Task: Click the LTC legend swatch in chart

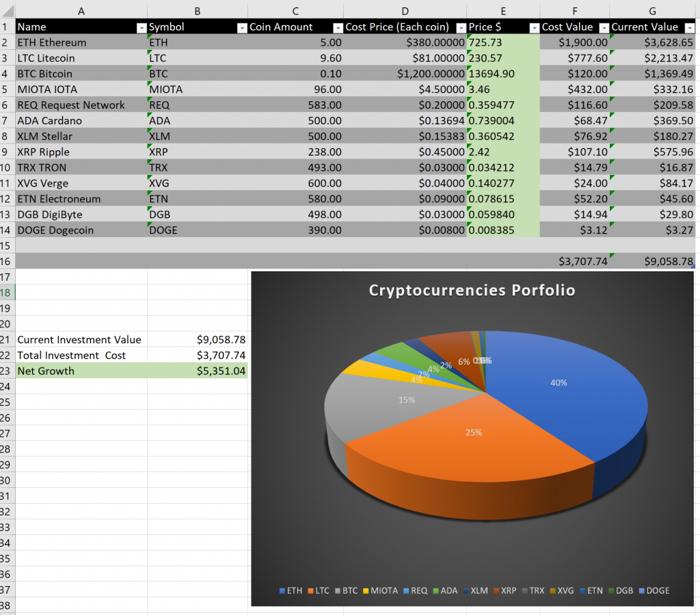Action: pyautogui.click(x=311, y=591)
